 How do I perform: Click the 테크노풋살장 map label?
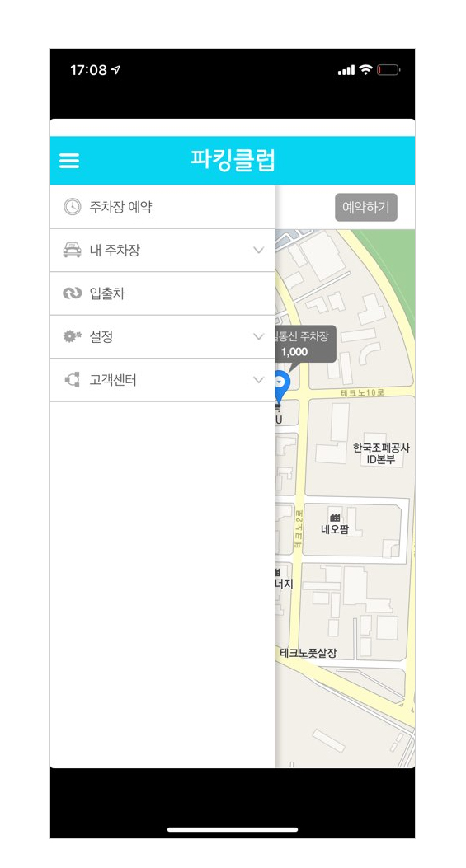point(308,653)
